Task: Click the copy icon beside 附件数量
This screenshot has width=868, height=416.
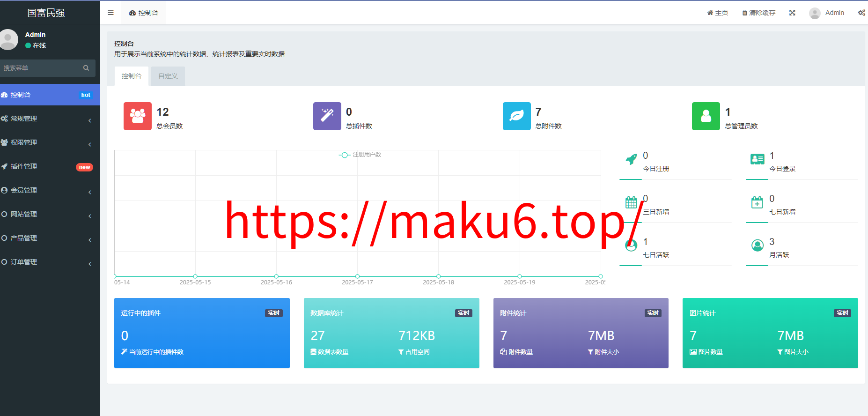Action: (503, 352)
